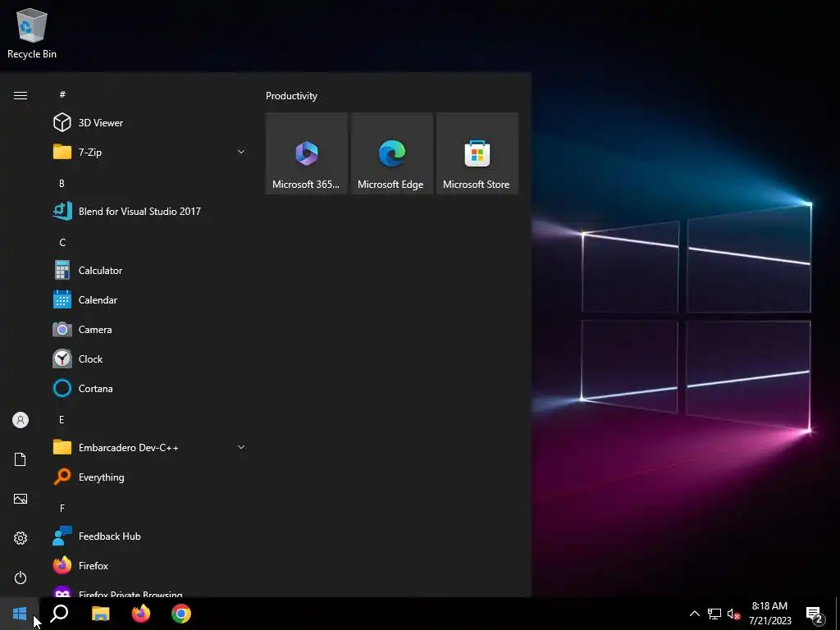This screenshot has width=840, height=630.
Task: Open Settings gear in the Start sidebar
Action: tap(21, 538)
